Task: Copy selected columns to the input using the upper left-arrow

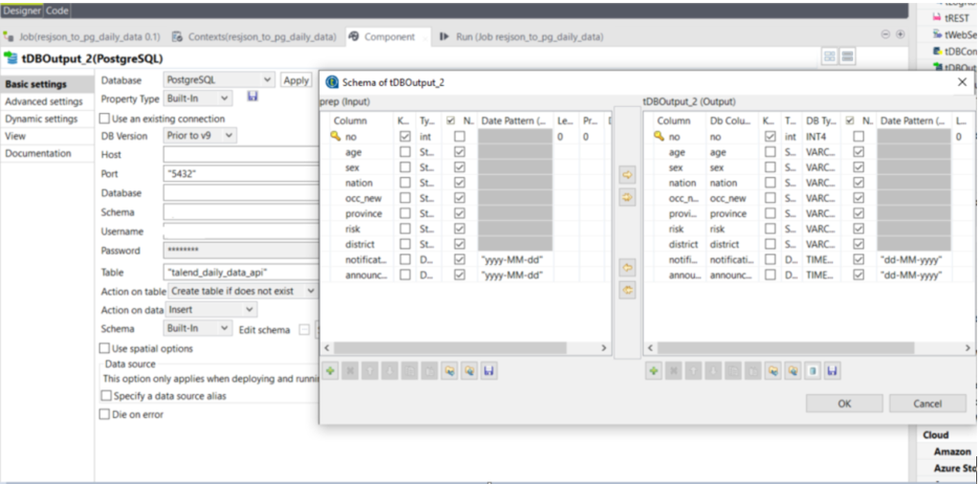Action: (627, 268)
